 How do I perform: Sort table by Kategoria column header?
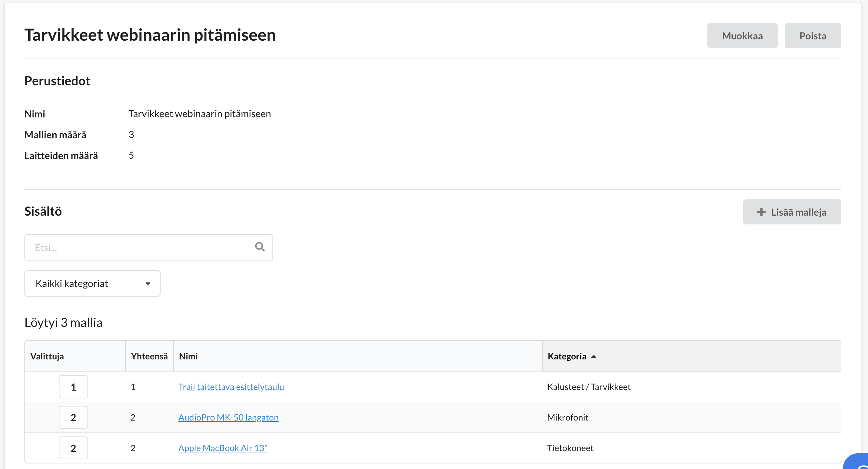pos(567,356)
